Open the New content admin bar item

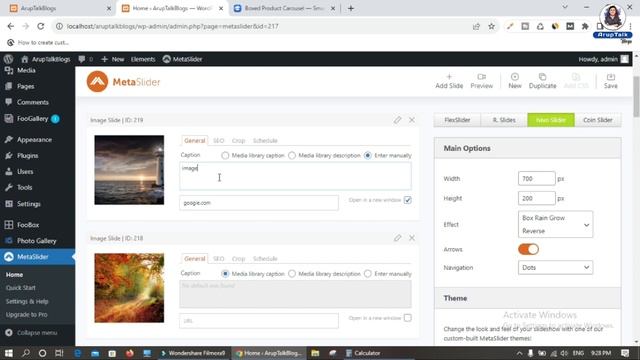113,59
